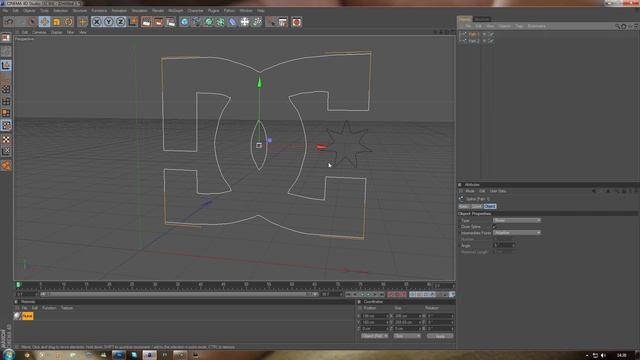Click the volume icon in system tray

[603, 355]
